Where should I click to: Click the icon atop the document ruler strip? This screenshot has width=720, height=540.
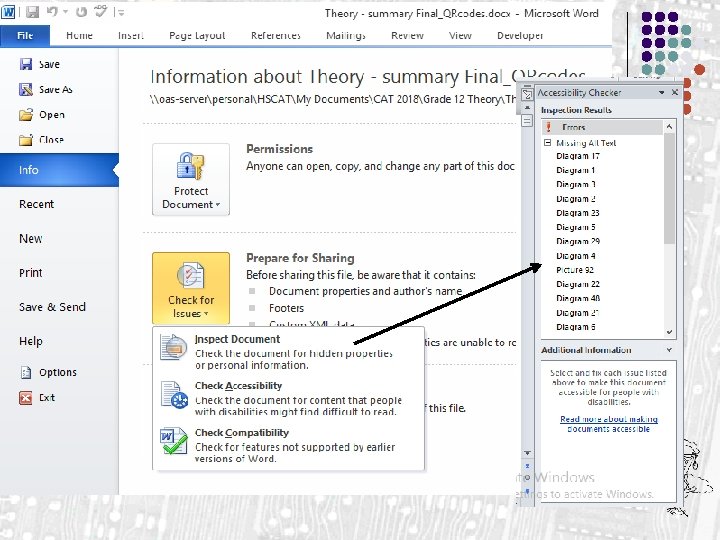click(x=527, y=94)
